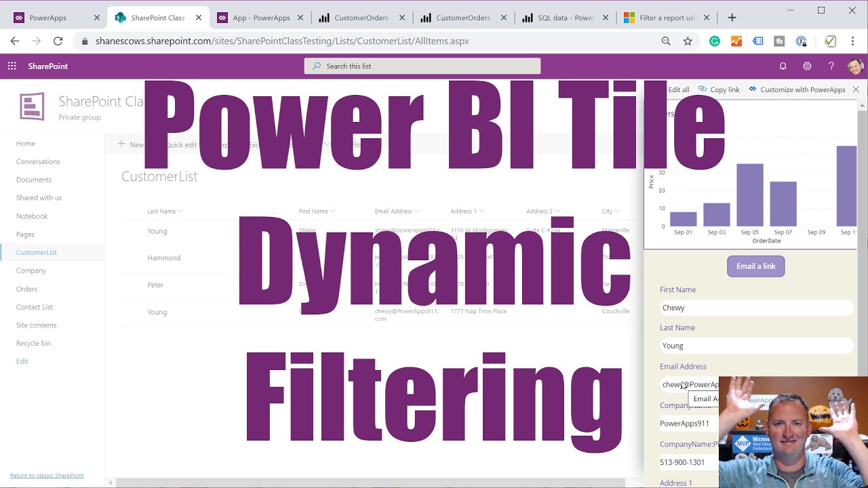Open Pages in the left navigation
This screenshot has width=868, height=488.
tap(25, 235)
